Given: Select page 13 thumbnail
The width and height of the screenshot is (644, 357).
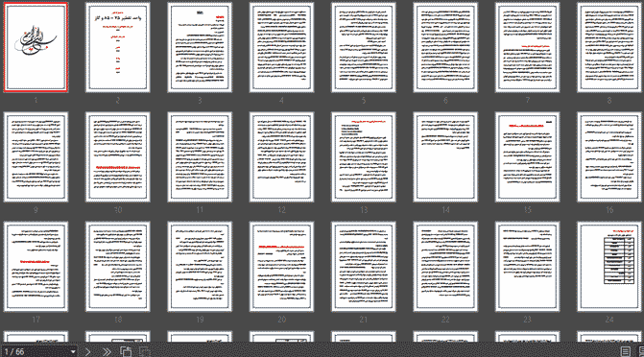Looking at the screenshot, I should coord(364,157).
